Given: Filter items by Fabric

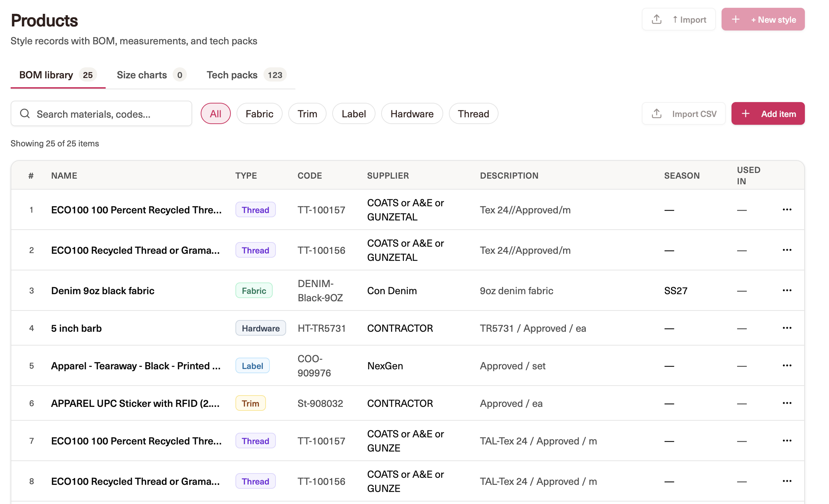Looking at the screenshot, I should click(x=259, y=114).
